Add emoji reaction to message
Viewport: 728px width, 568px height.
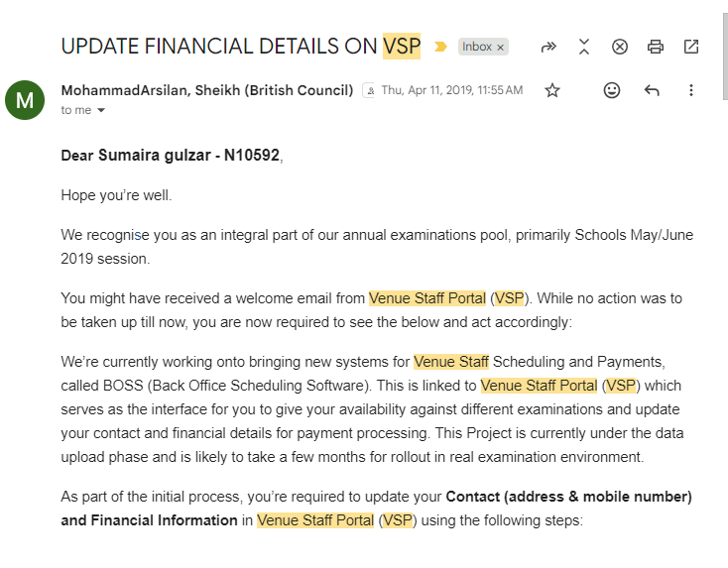pyautogui.click(x=612, y=90)
